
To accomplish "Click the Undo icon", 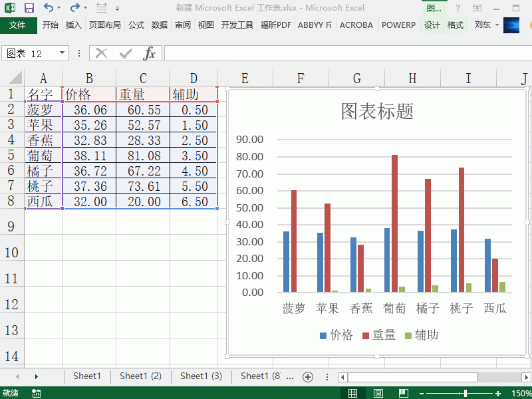I will click(49, 8).
